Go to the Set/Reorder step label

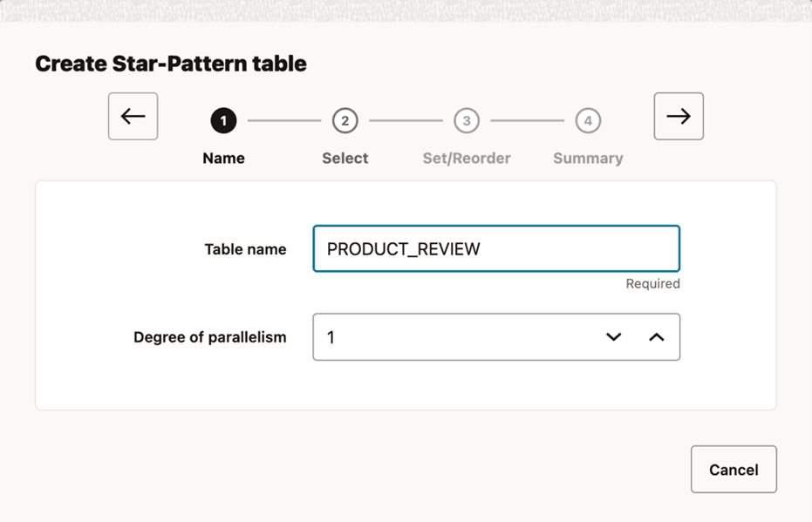pos(467,159)
